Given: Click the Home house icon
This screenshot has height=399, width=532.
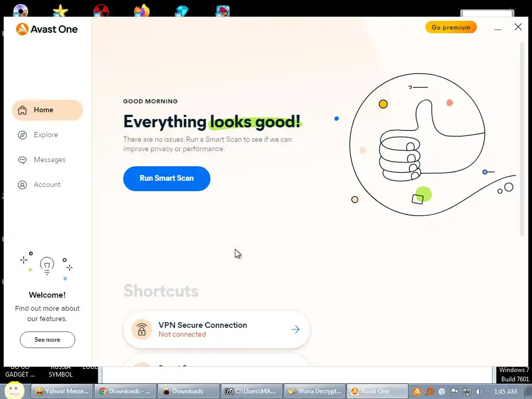Looking at the screenshot, I should [x=22, y=110].
